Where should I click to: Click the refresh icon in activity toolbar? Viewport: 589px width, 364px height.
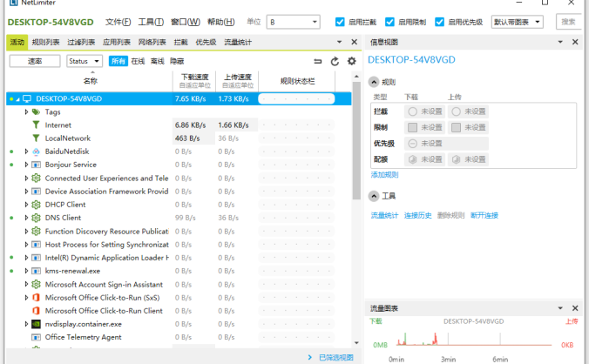click(x=335, y=61)
